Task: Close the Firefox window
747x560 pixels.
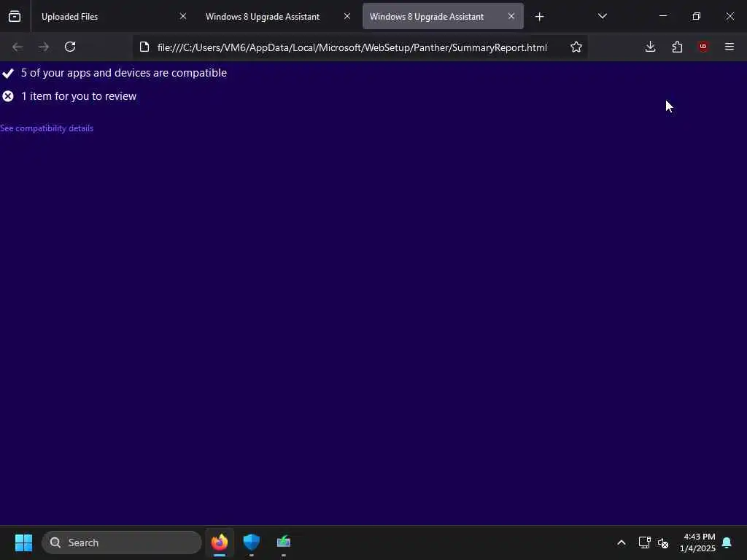Action: point(729,17)
